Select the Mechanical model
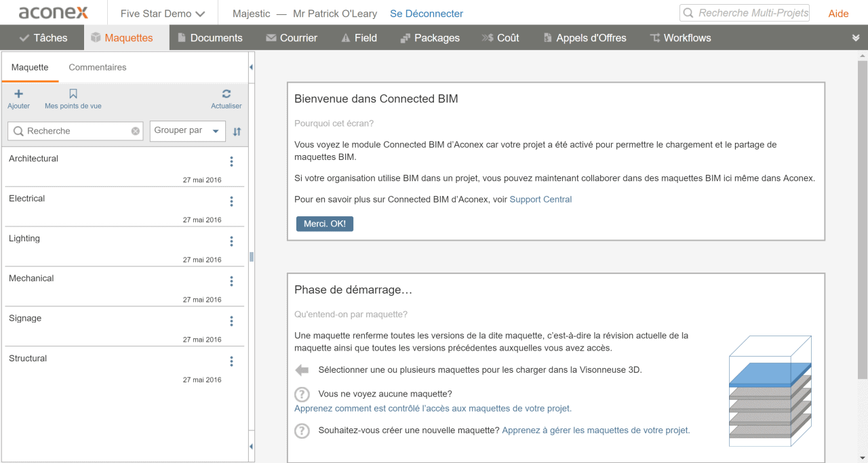This screenshot has height=463, width=868. pos(125,287)
